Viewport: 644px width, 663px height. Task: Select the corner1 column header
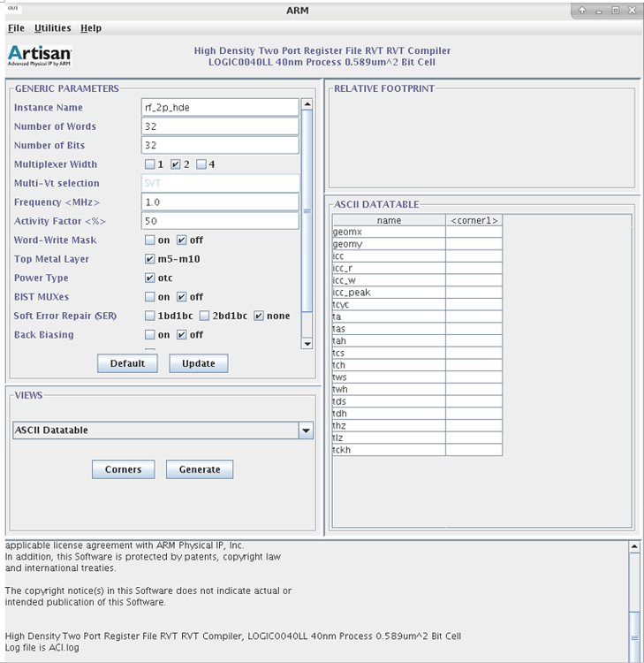474,220
